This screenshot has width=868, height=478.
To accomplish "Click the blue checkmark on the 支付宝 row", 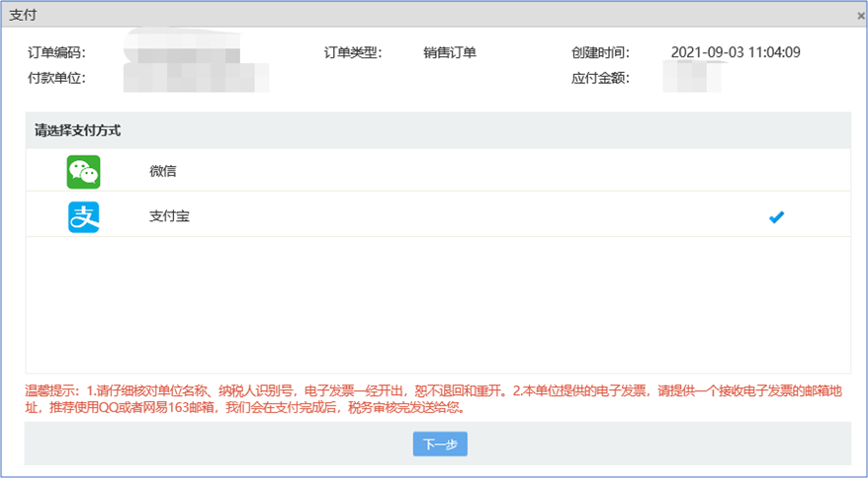I will 776,217.
